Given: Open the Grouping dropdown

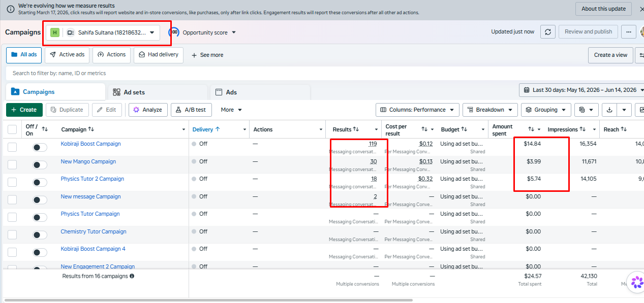Looking at the screenshot, I should pos(546,110).
